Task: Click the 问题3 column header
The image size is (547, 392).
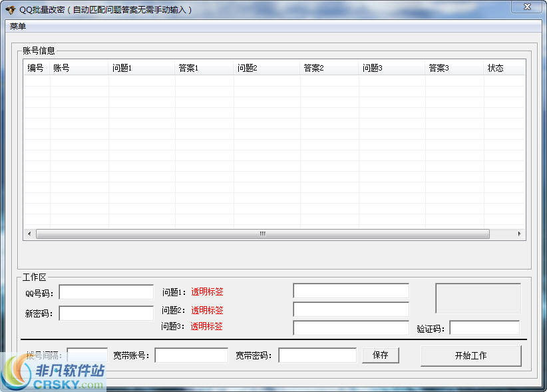Action: (392, 68)
